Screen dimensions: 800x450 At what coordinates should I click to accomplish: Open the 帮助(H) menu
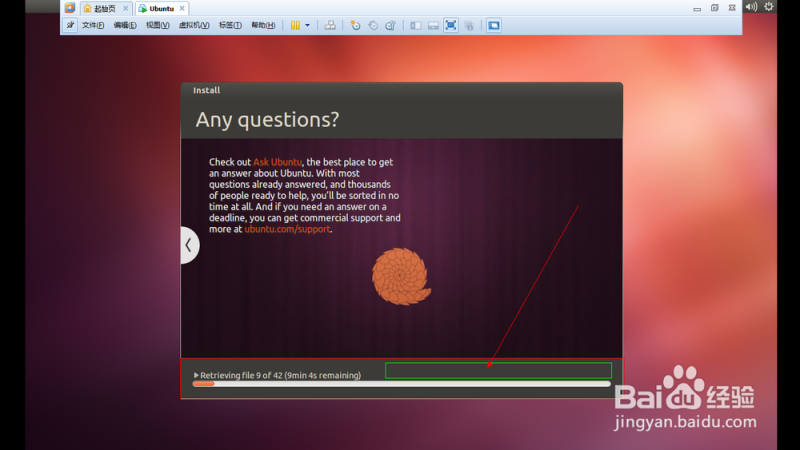263,25
